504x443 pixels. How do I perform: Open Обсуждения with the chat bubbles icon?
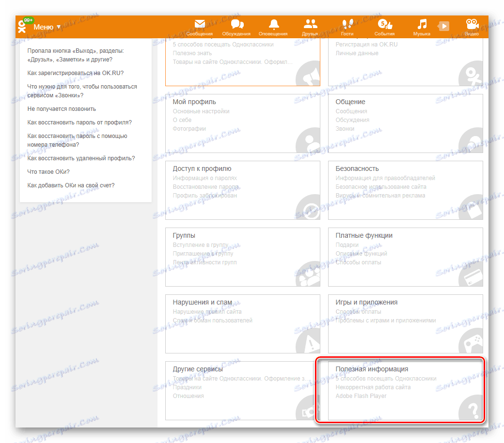pos(236,23)
